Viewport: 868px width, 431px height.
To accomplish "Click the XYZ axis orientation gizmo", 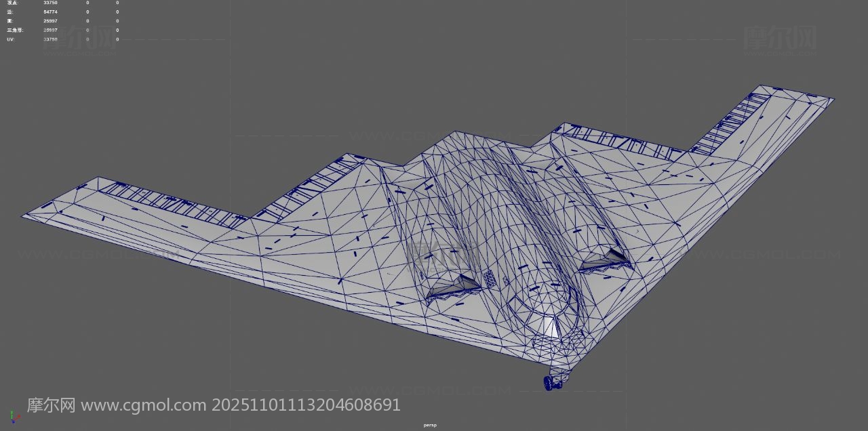I will point(12,416).
